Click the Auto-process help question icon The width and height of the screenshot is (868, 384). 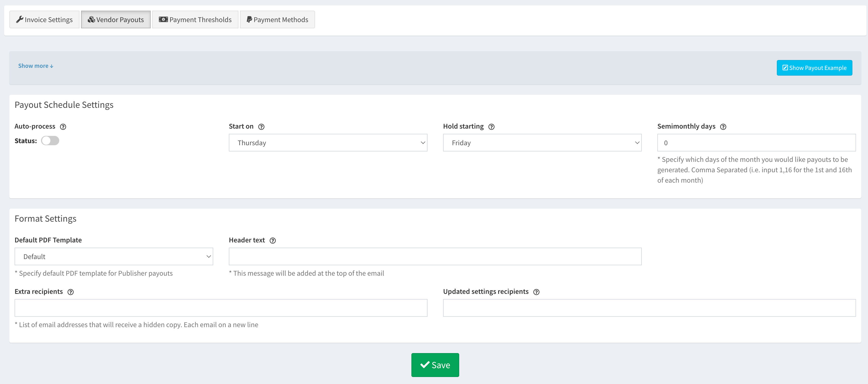pos(63,127)
